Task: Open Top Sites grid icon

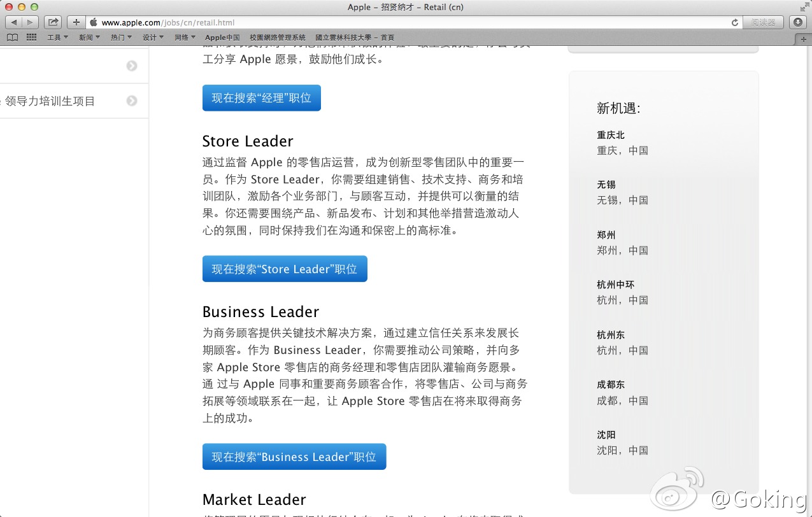Action: point(31,38)
